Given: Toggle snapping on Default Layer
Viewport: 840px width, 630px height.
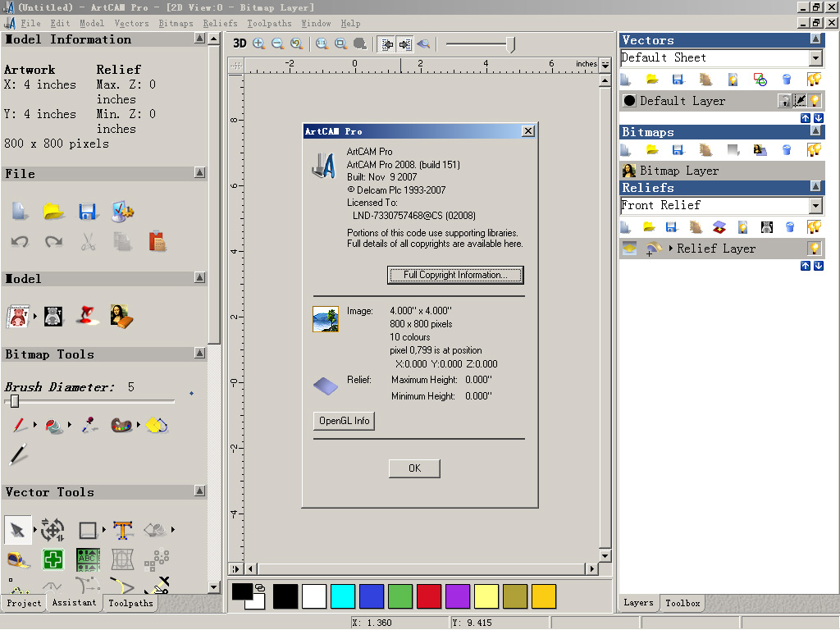Looking at the screenshot, I should point(800,100).
